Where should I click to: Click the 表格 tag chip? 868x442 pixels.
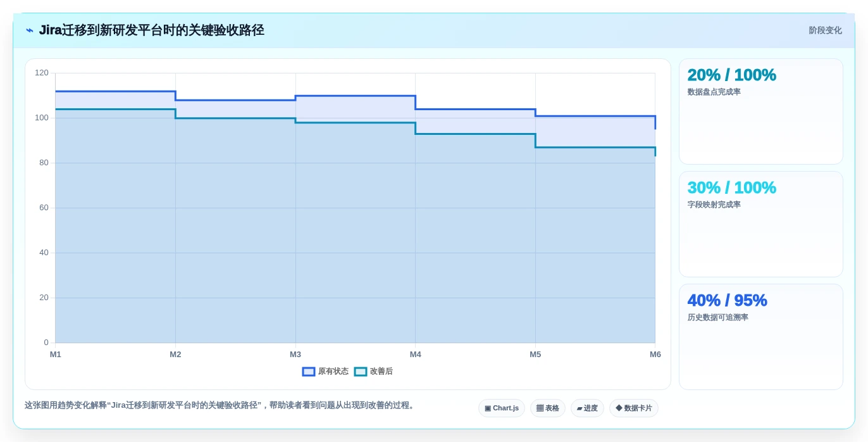[548, 408]
